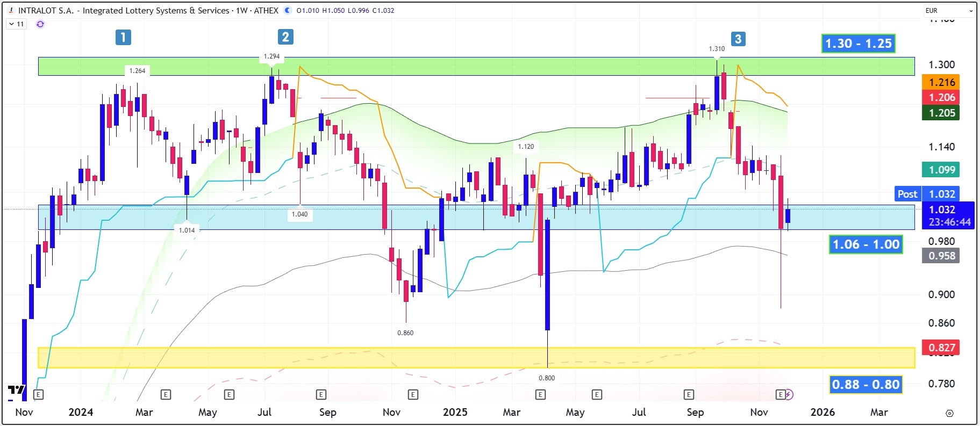Select the 1.06 - 1.00 text label
980x426 pixels.
click(865, 244)
